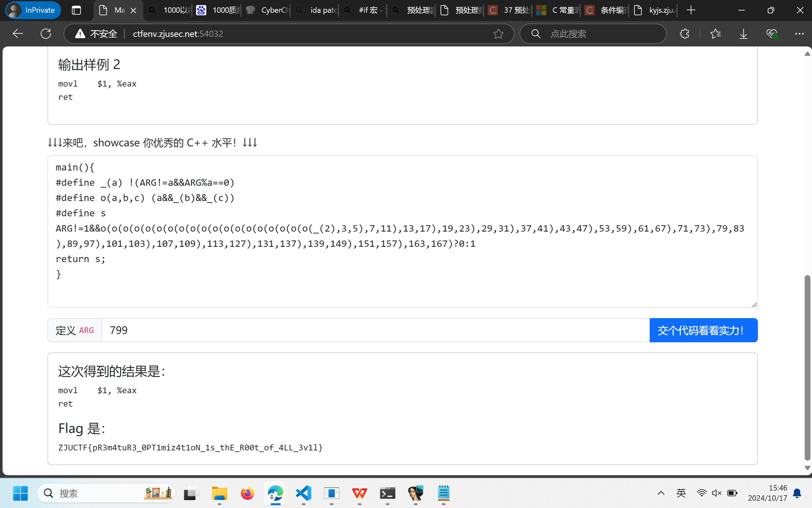Image resolution: width=812 pixels, height=508 pixels.
Task: Add page to favorites star icon
Action: pos(498,34)
